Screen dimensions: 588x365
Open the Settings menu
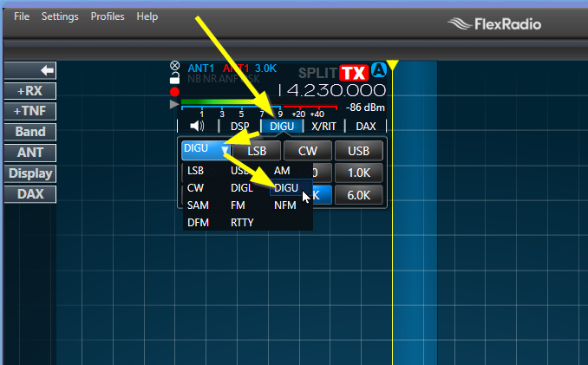point(59,16)
